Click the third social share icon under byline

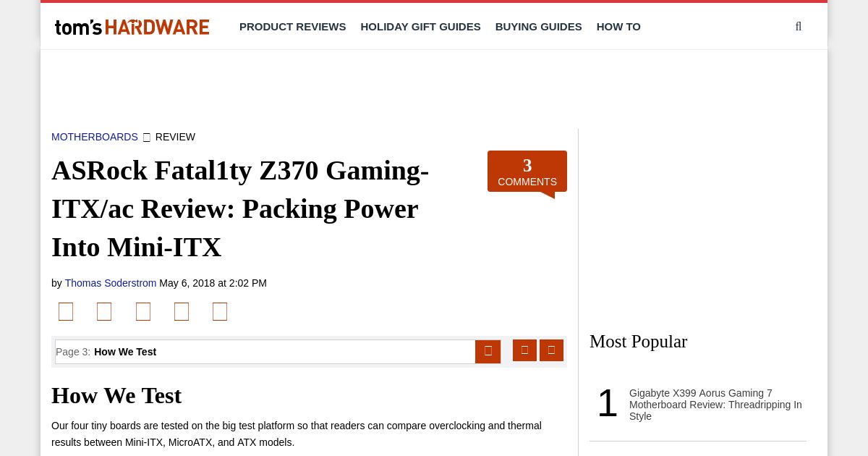pyautogui.click(x=143, y=311)
